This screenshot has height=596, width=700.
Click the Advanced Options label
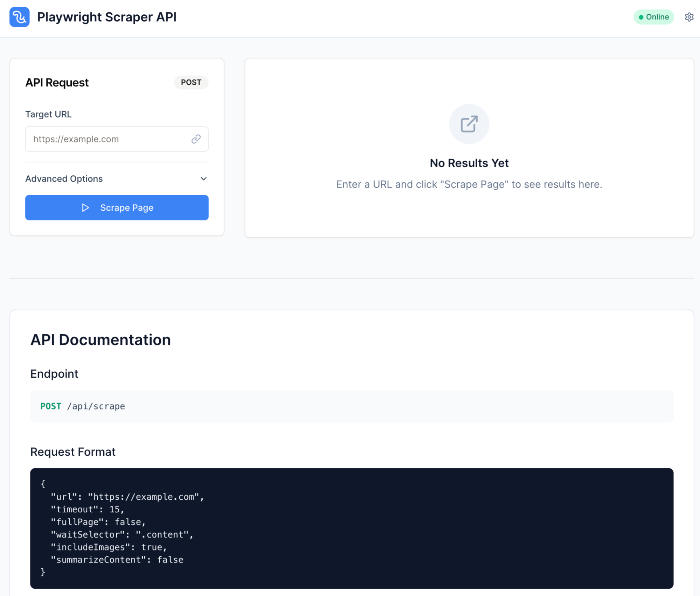point(64,179)
